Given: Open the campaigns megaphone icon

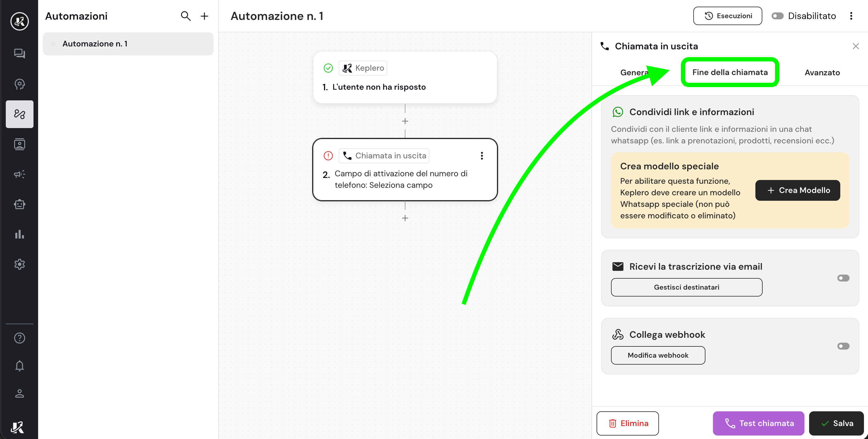Looking at the screenshot, I should [20, 174].
